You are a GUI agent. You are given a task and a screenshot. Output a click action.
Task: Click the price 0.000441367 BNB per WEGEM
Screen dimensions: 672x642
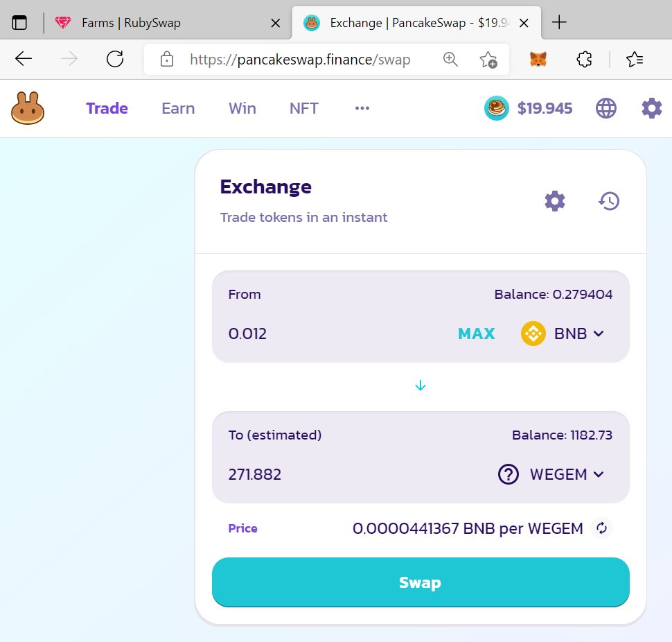(468, 528)
